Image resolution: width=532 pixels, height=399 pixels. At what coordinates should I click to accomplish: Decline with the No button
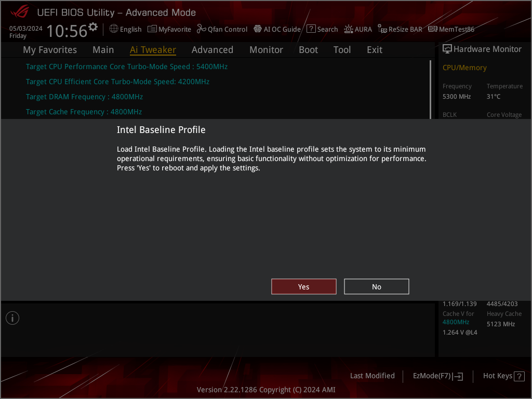(x=376, y=287)
